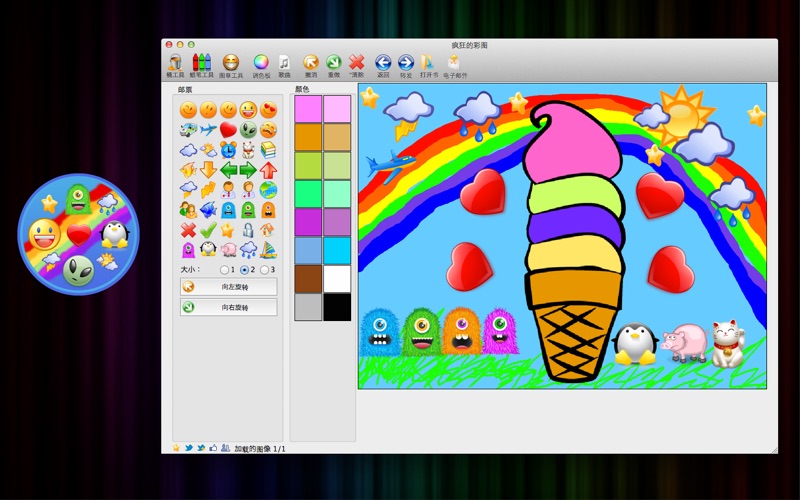
Task: Select the green right arrow stamp
Action: [x=248, y=170]
